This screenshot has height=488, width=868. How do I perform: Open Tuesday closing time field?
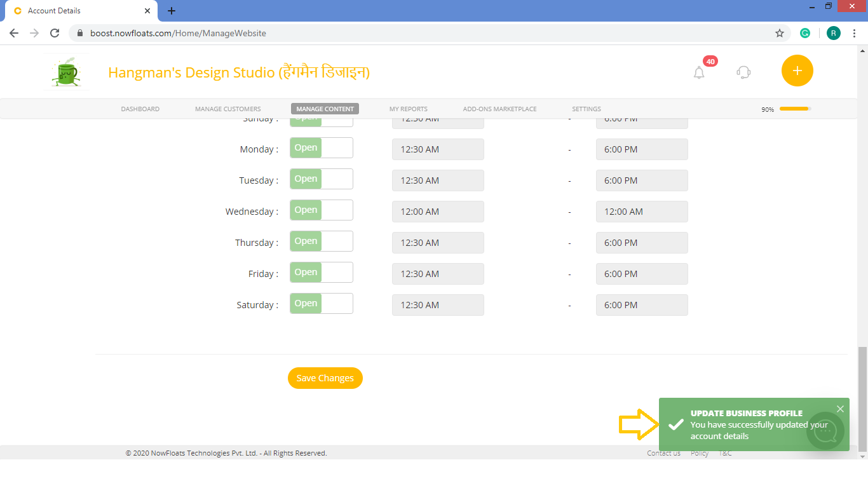(x=642, y=180)
